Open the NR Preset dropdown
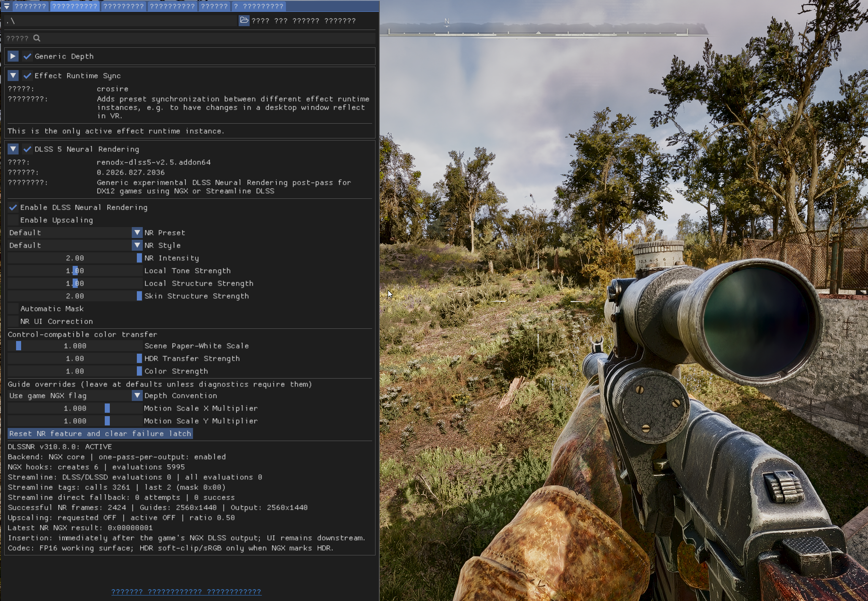This screenshot has height=601, width=868. coord(75,233)
